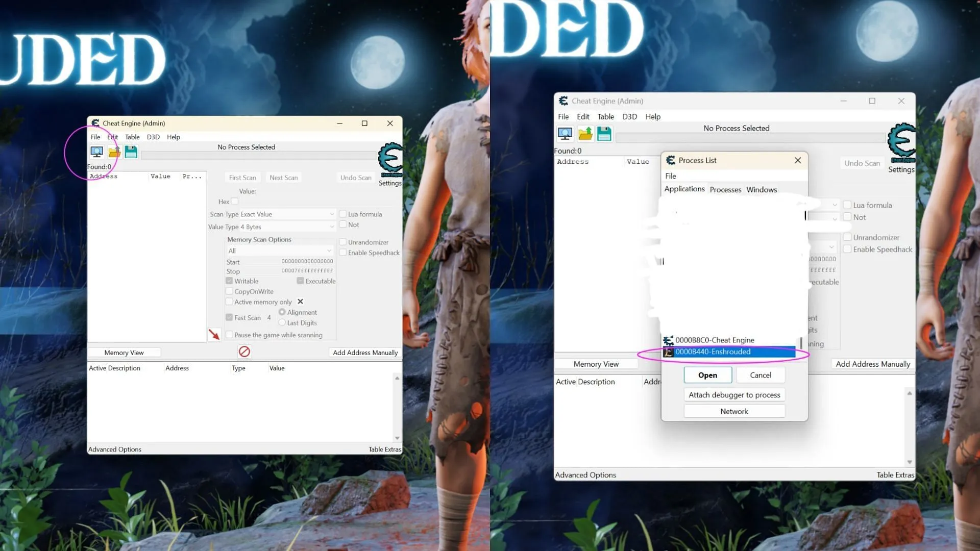Click Cancel button in Process List
The image size is (980, 551).
click(761, 375)
